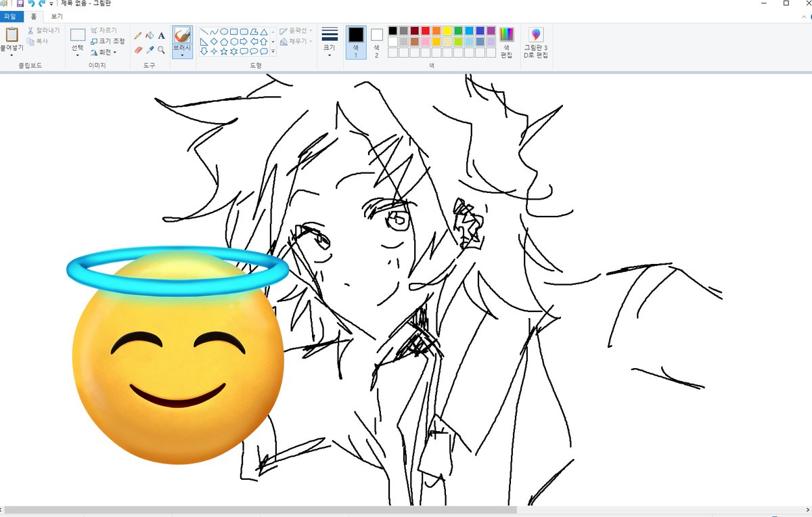Screen dimensions: 812x517
Task: Click Resize (크기 조정) button
Action: point(108,41)
